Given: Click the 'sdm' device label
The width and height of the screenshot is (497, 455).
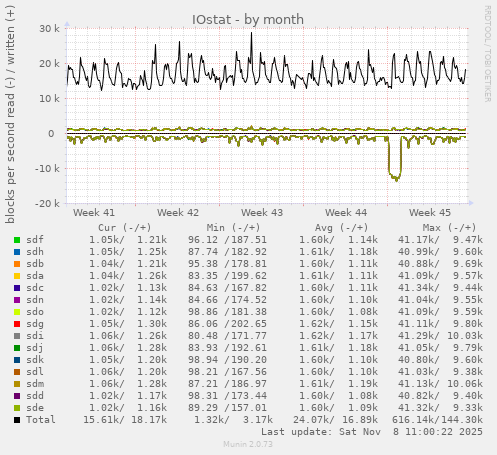Looking at the screenshot, I should [x=35, y=384].
